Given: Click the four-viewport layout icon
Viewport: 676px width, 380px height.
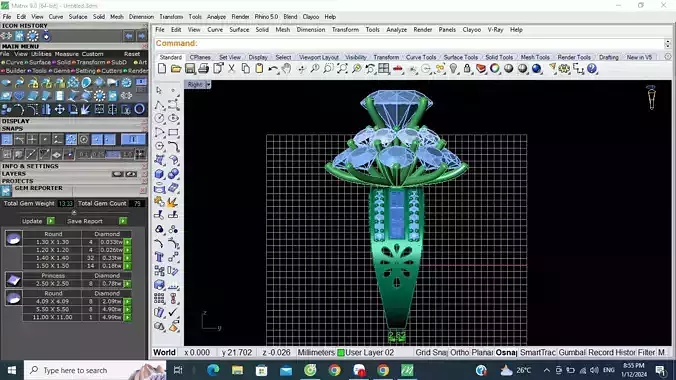Looking at the screenshot, I should (x=384, y=69).
